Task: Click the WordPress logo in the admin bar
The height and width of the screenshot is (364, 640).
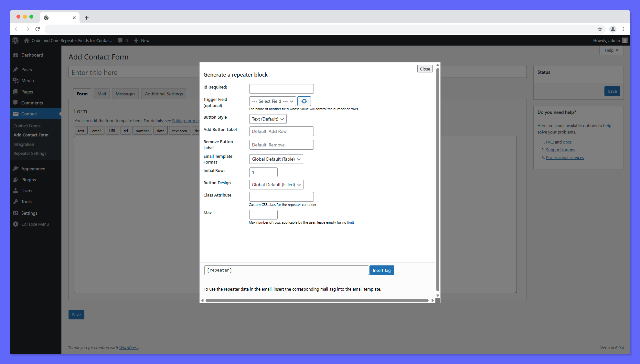Action: [15, 40]
